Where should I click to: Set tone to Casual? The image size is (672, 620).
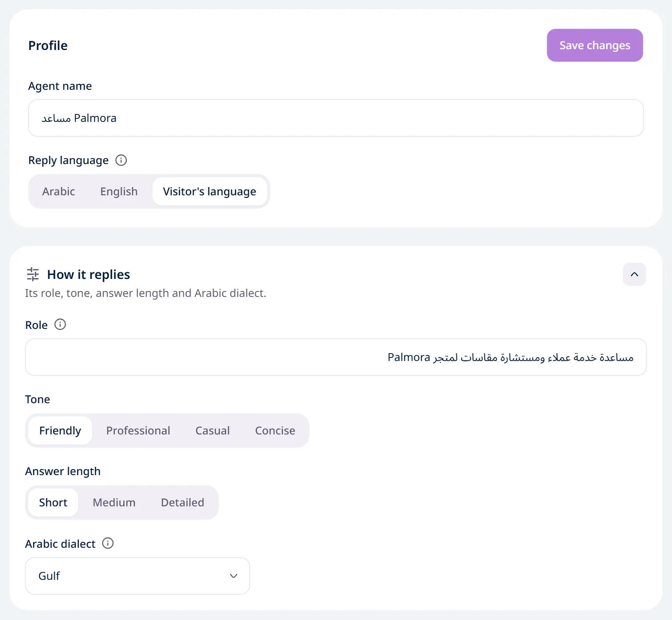tap(213, 431)
